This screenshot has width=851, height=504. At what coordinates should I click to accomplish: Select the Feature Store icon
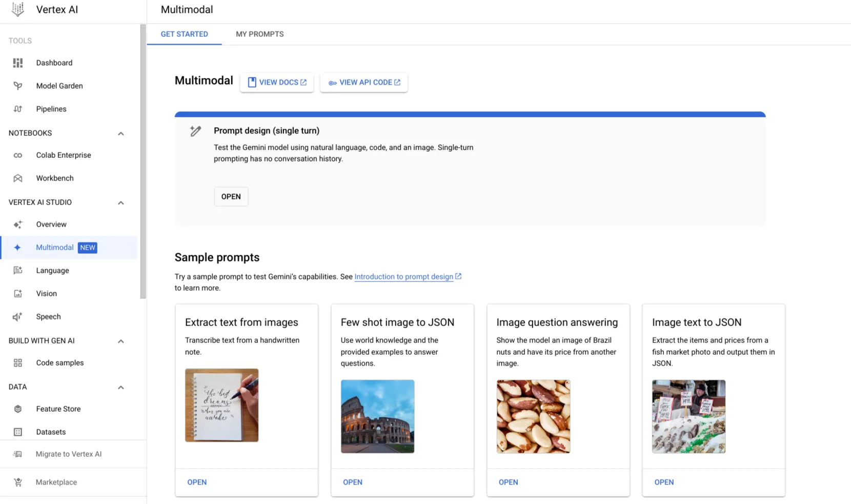(18, 409)
